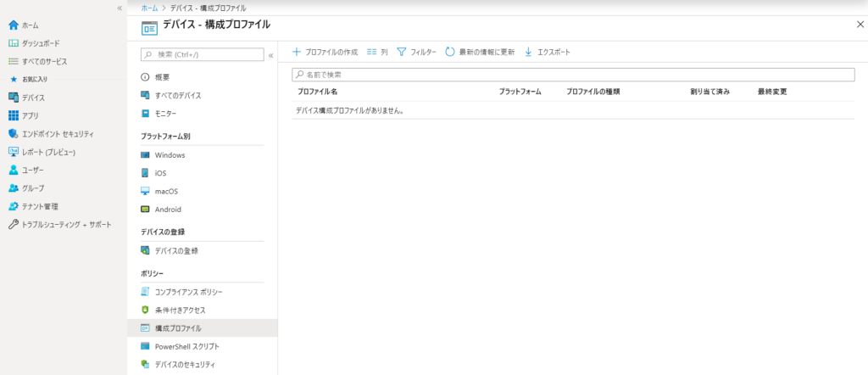Select the 構成プロファイル menu item
Viewport: 868px width, 375px height.
point(203,328)
